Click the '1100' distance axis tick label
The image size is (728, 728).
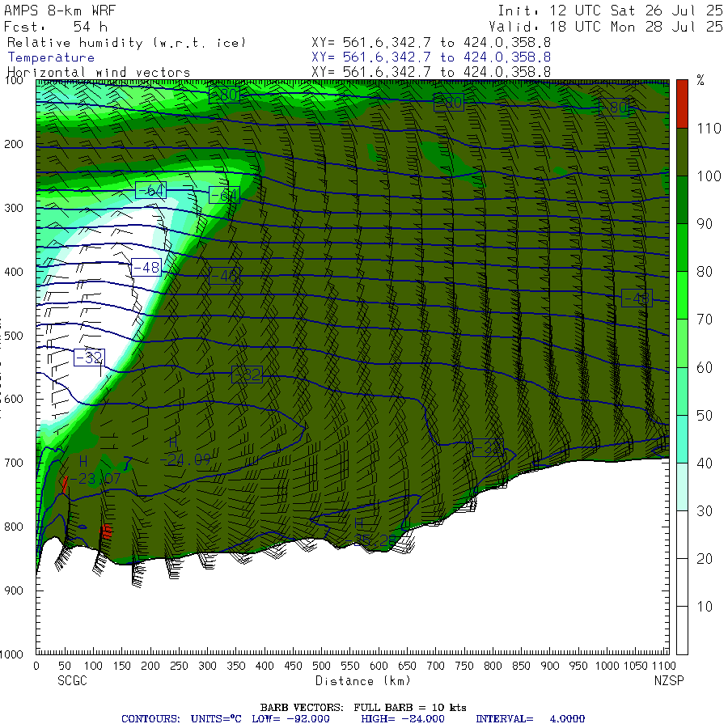coord(663,667)
